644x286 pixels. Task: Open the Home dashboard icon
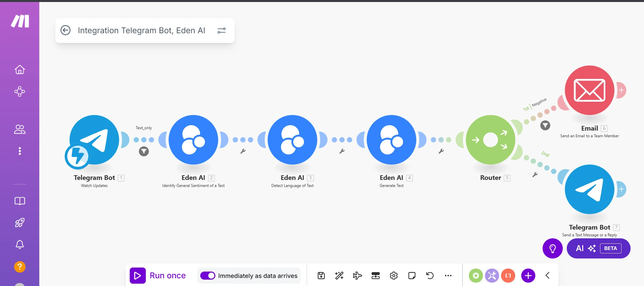pyautogui.click(x=20, y=69)
